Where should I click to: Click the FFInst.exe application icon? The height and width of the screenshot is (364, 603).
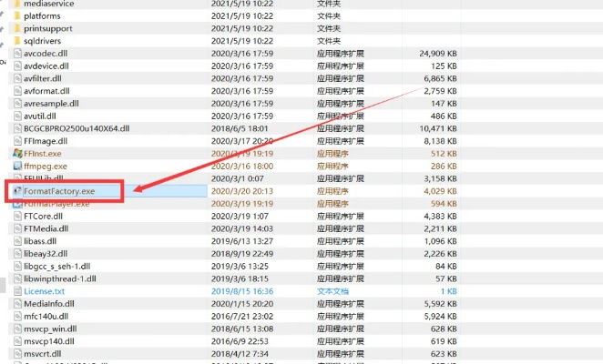(x=17, y=154)
